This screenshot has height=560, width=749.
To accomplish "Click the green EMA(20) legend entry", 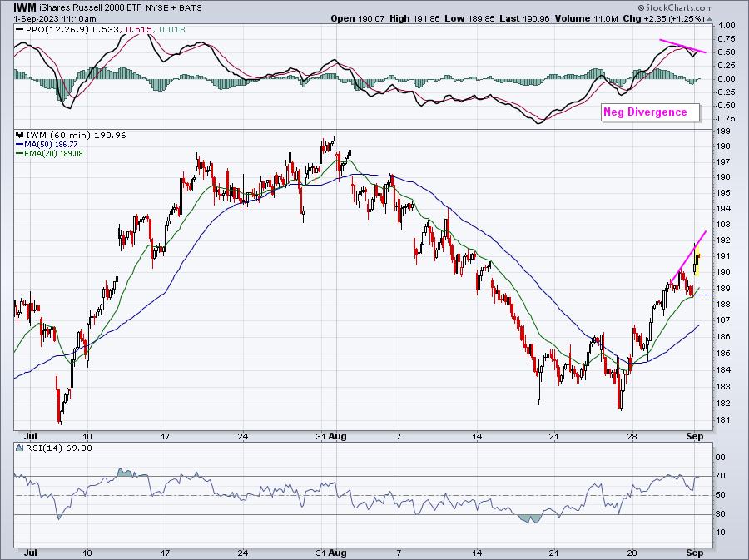I will coord(50,154).
